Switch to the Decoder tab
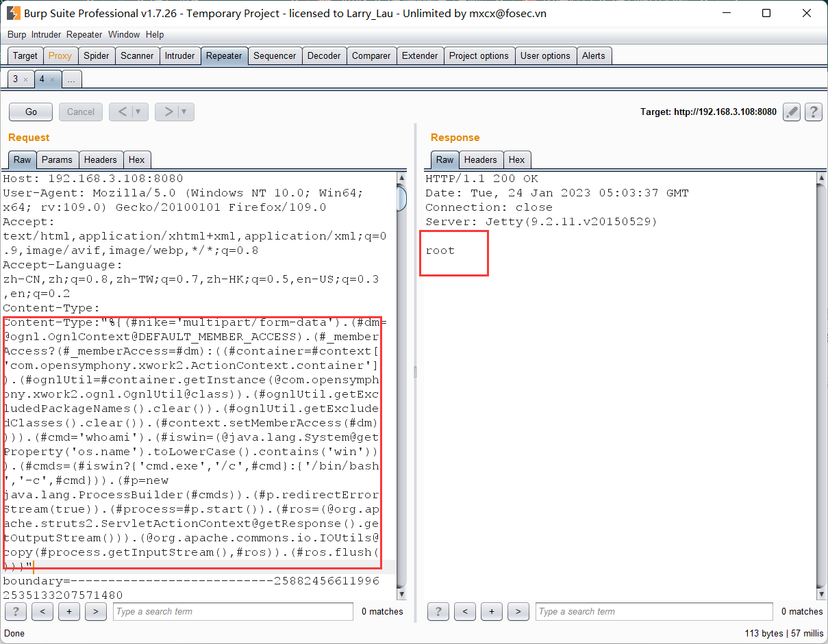The height and width of the screenshot is (644, 828). pos(324,56)
